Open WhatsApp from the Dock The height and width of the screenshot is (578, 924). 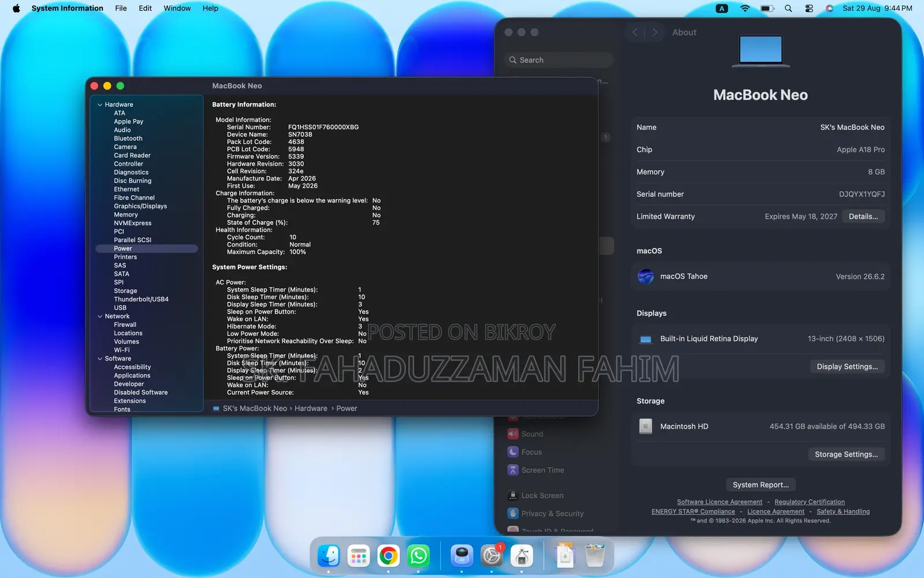click(419, 556)
